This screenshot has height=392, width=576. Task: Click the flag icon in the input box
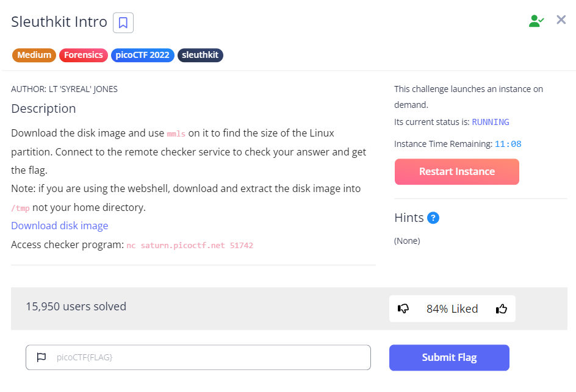(41, 357)
